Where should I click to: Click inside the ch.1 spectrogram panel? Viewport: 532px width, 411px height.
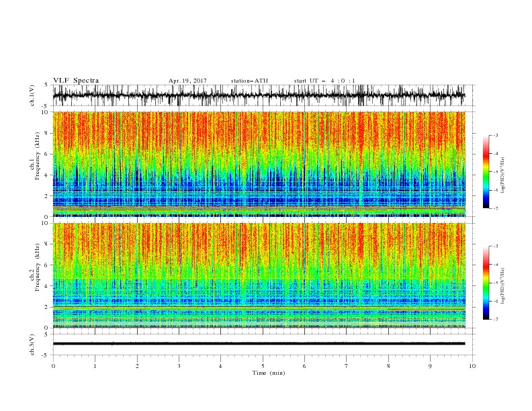pyautogui.click(x=259, y=164)
